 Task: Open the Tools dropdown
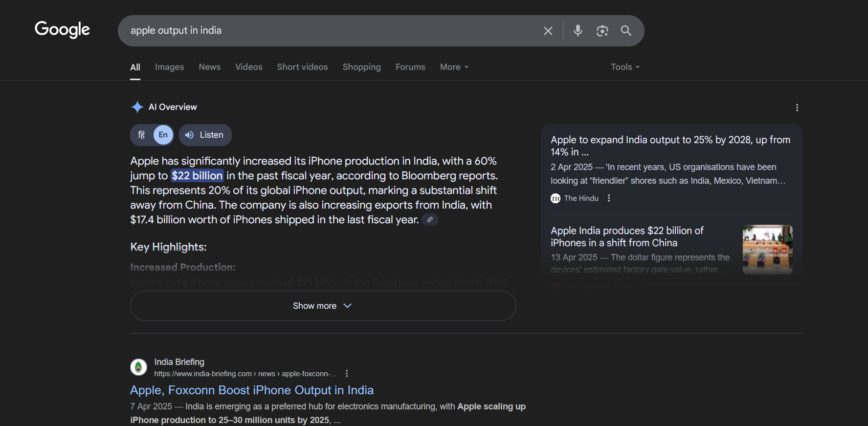pos(625,67)
